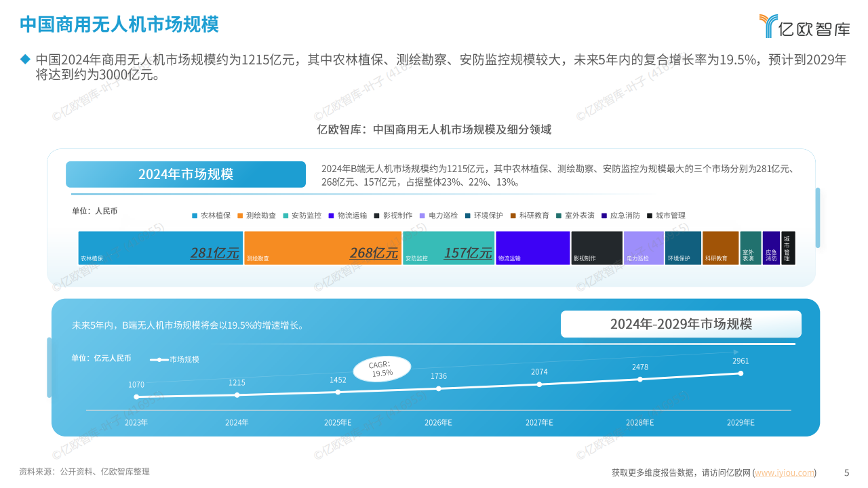The height and width of the screenshot is (488, 868).
Task: Click the 市场规模 line legend entry
Action: (175, 359)
